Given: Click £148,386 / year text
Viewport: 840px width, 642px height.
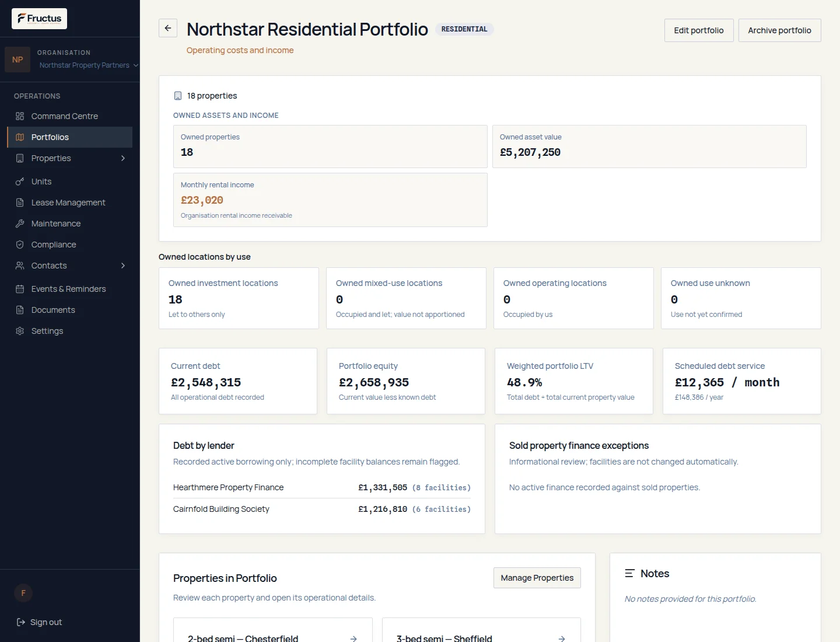Looking at the screenshot, I should point(699,397).
